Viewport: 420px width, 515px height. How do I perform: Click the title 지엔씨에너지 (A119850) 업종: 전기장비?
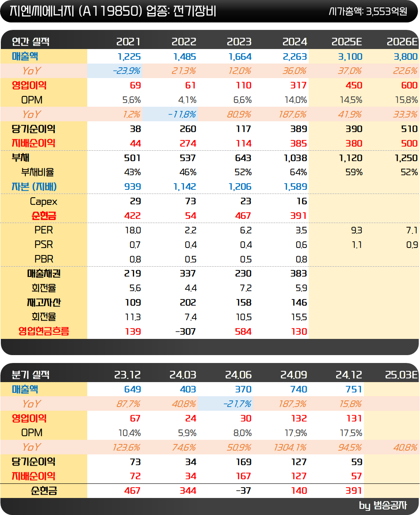(x=113, y=11)
